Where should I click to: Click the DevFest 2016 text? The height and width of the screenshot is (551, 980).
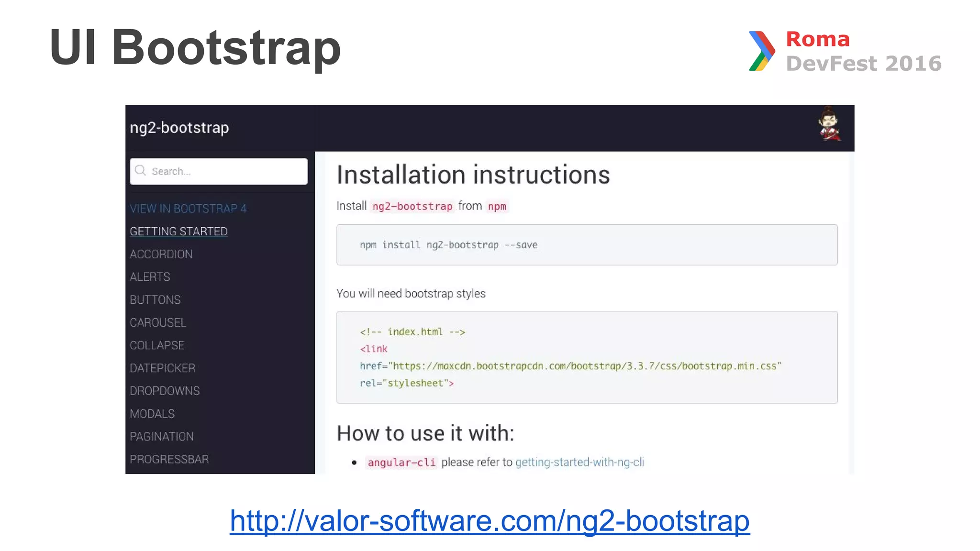coord(864,63)
